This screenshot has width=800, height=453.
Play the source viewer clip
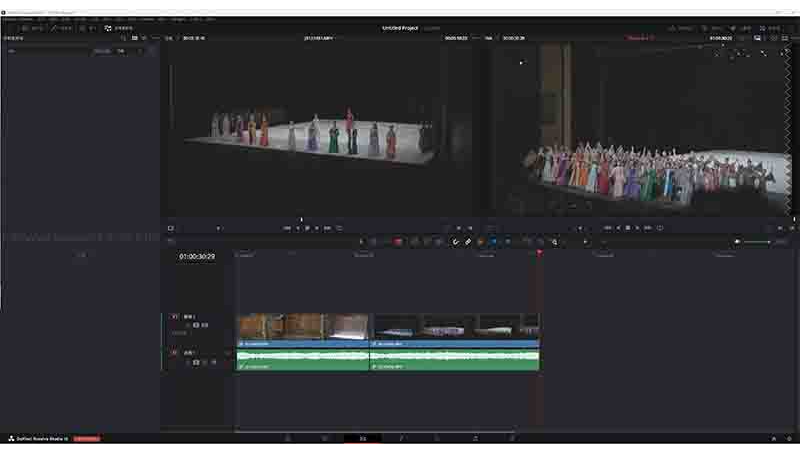[317, 228]
